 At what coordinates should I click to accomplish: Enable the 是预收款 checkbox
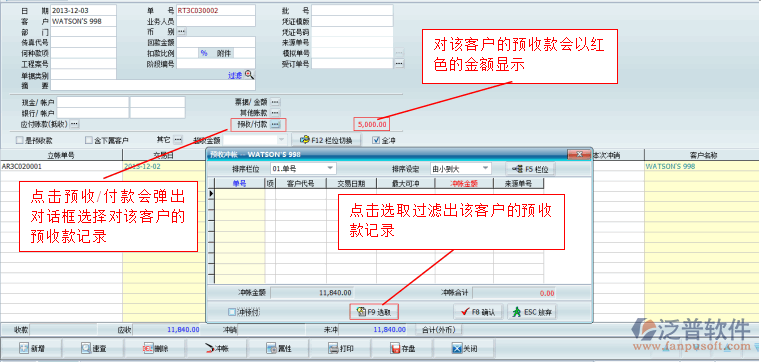tap(19, 140)
